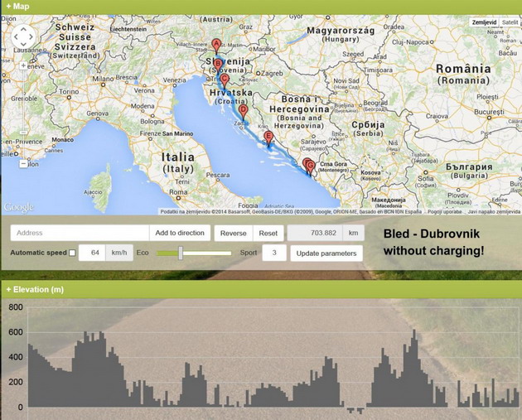Click the Add to direction button
Viewport: 522px width, 420px height.
[x=180, y=234]
